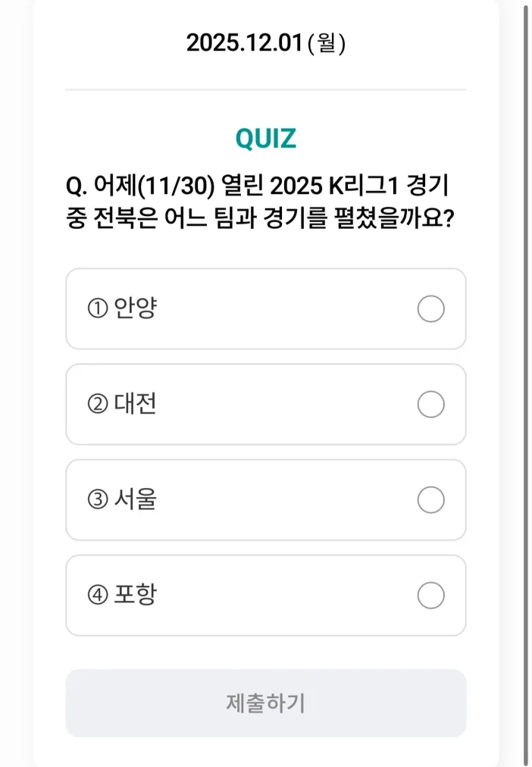The image size is (532, 767).
Task: Click the 제출하기 submit button
Action: (266, 703)
